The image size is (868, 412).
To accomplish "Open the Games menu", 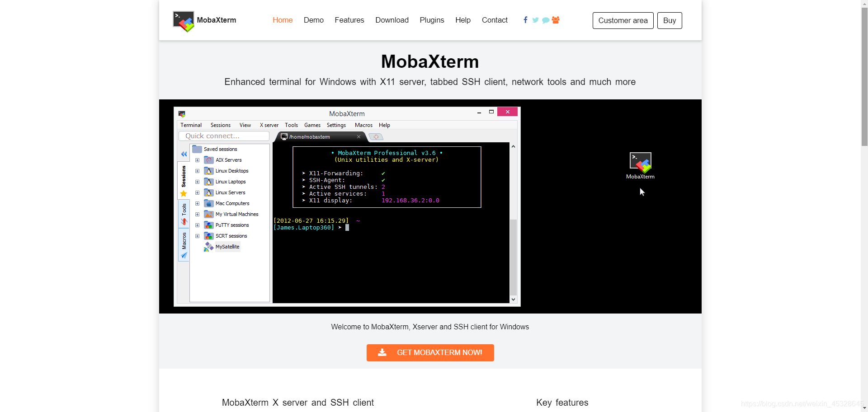I will 312,125.
